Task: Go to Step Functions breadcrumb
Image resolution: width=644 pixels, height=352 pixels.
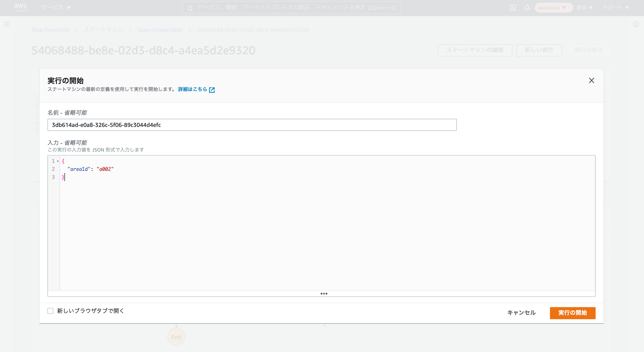Action: [x=50, y=30]
